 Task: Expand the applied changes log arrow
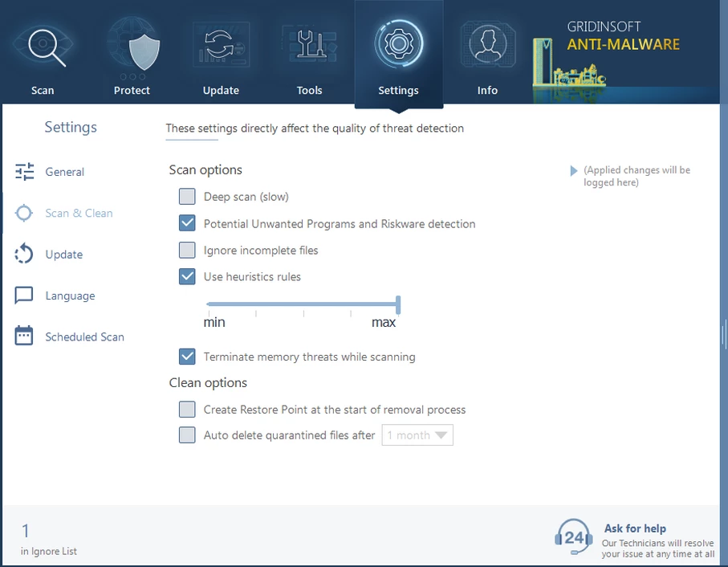click(x=573, y=171)
